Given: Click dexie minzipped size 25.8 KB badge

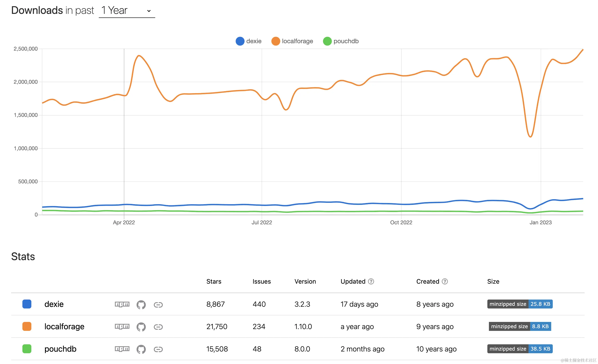Looking at the screenshot, I should click(520, 304).
